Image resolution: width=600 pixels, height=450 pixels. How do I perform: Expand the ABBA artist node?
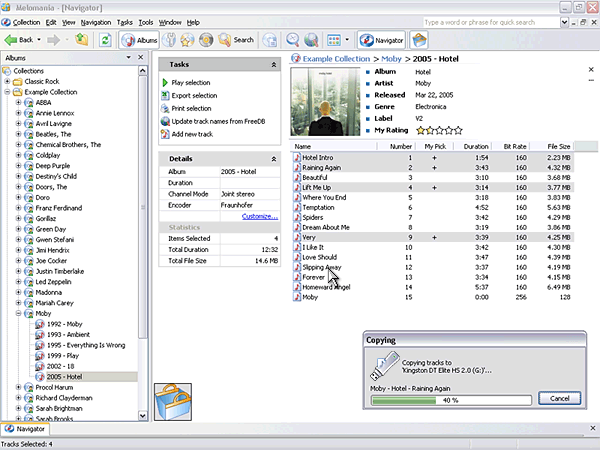[18, 103]
